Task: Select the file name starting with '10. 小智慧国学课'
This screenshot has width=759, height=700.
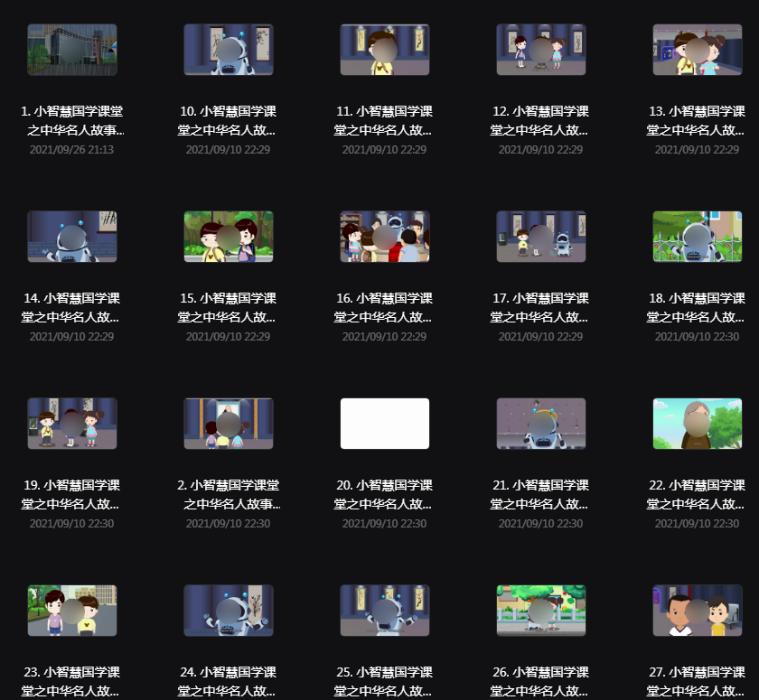Action: point(228,121)
